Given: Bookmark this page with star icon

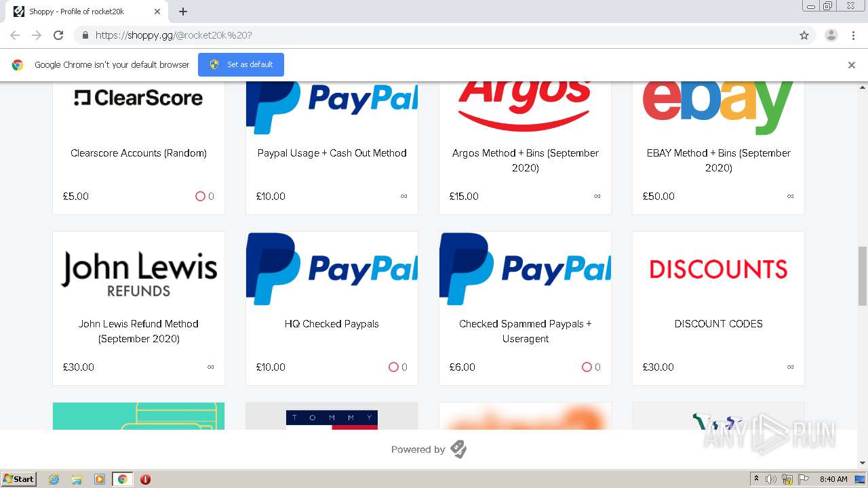Looking at the screenshot, I should tap(804, 35).
